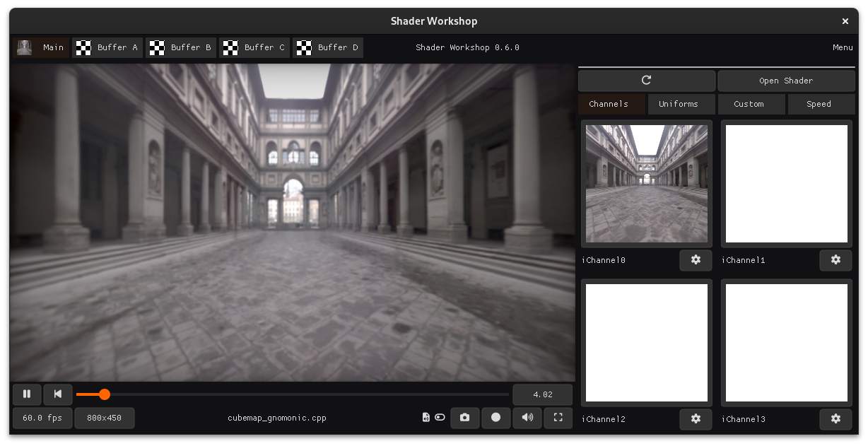Click the shader preview viewport
The image size is (868, 446).
pyautogui.click(x=293, y=223)
